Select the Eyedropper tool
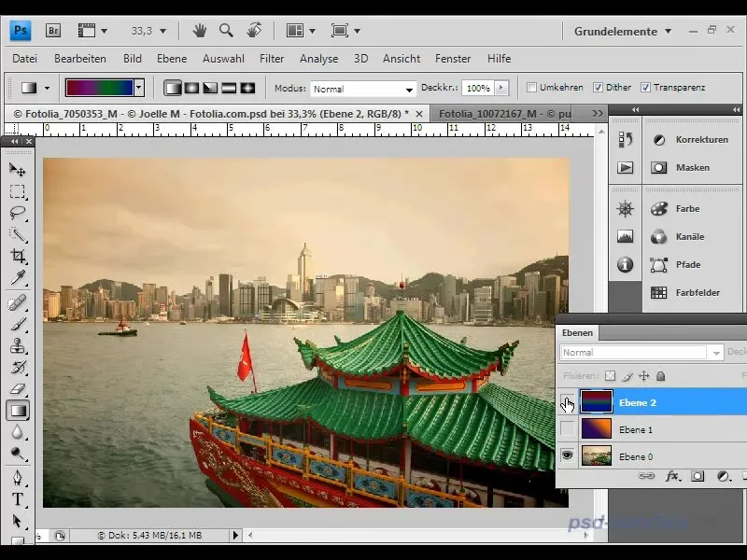This screenshot has width=747, height=560. point(17,277)
